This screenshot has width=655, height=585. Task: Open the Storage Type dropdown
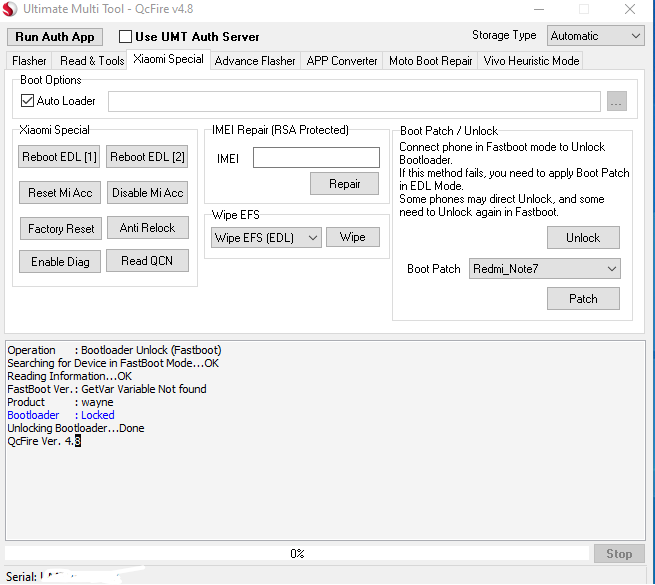tap(596, 36)
